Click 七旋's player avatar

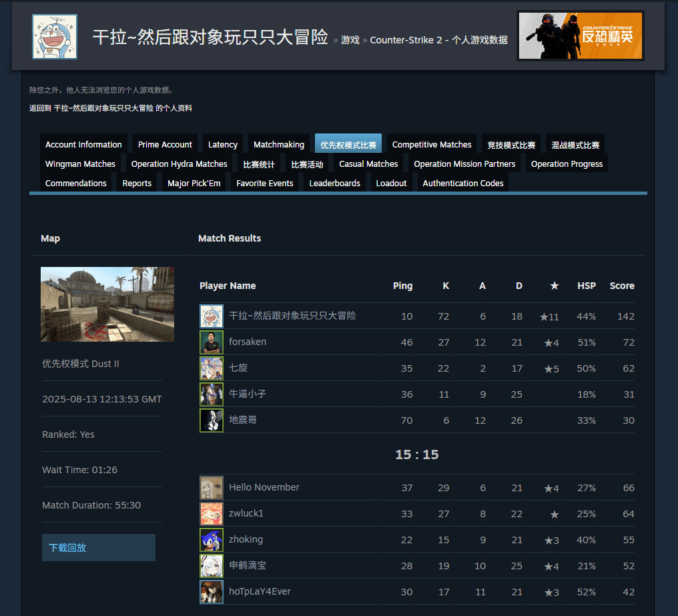[211, 368]
